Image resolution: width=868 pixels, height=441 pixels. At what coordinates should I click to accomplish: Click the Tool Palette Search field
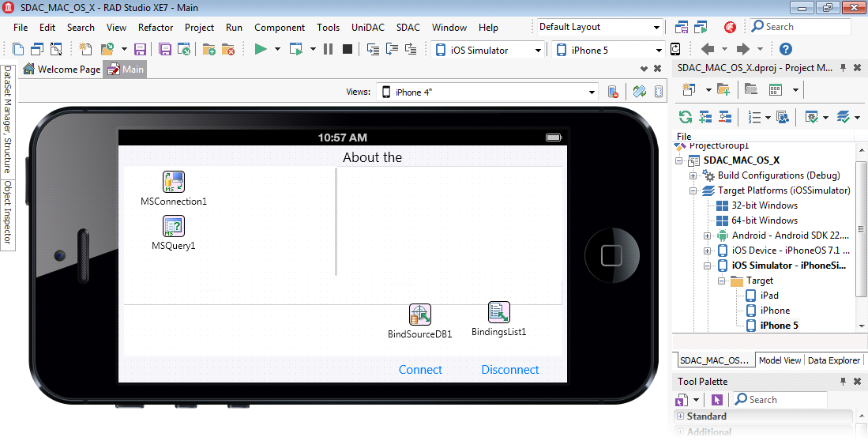[x=780, y=399]
